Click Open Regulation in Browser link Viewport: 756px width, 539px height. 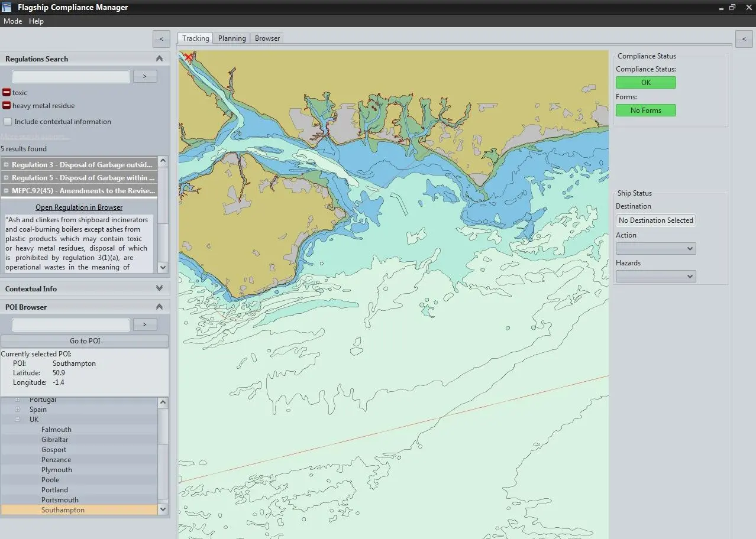[79, 207]
